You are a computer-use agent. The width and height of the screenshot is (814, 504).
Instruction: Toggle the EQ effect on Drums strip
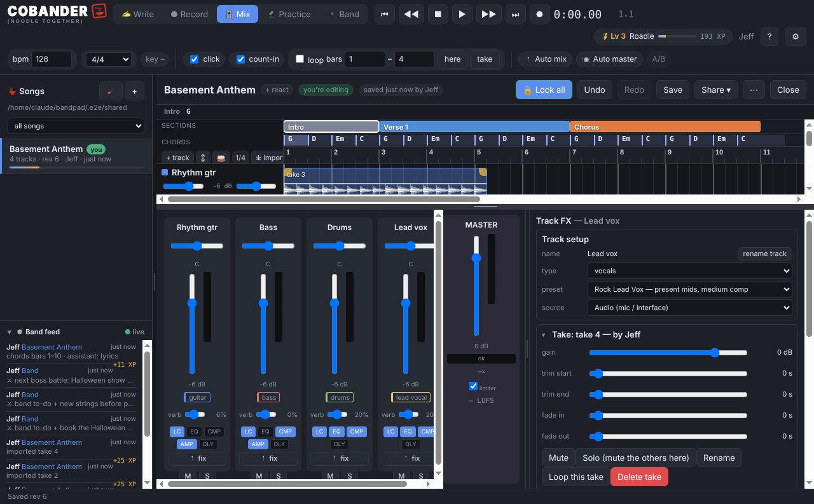click(337, 432)
